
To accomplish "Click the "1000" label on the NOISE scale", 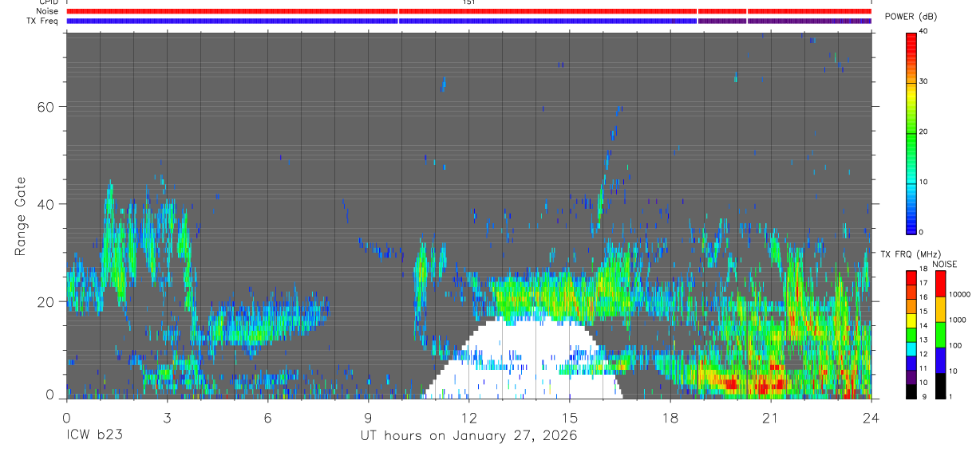I will [x=958, y=320].
